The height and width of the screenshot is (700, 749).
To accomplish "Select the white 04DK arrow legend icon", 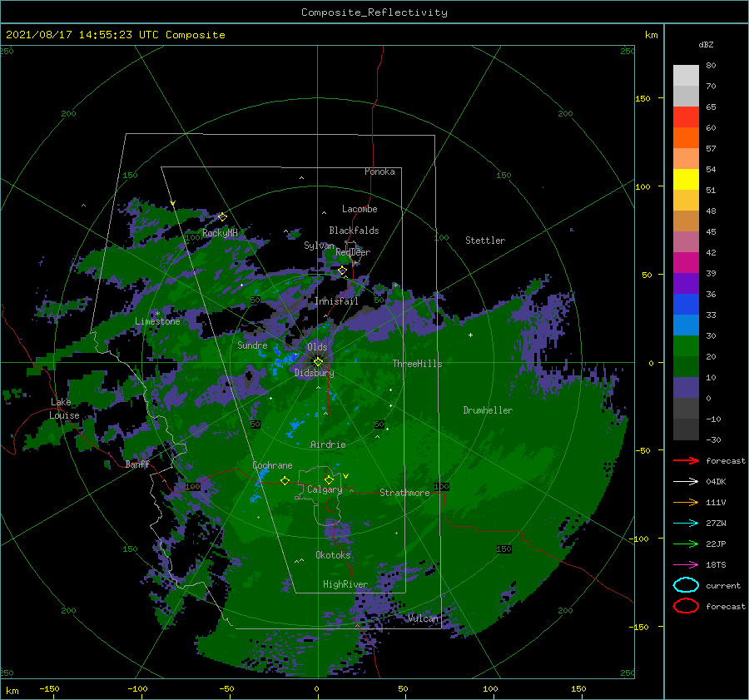I will click(686, 481).
